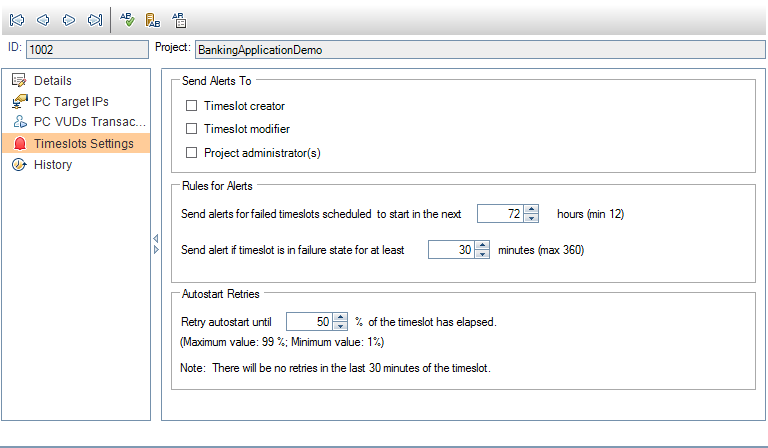Decrease failure state minutes value
The height and width of the screenshot is (448, 768).
(x=482, y=255)
